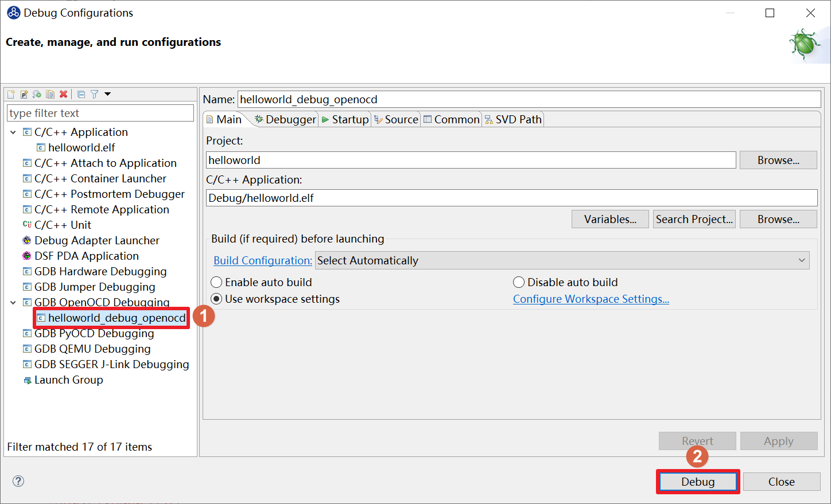831x504 pixels.
Task: Delete selected configuration with red X
Action: pos(64,94)
